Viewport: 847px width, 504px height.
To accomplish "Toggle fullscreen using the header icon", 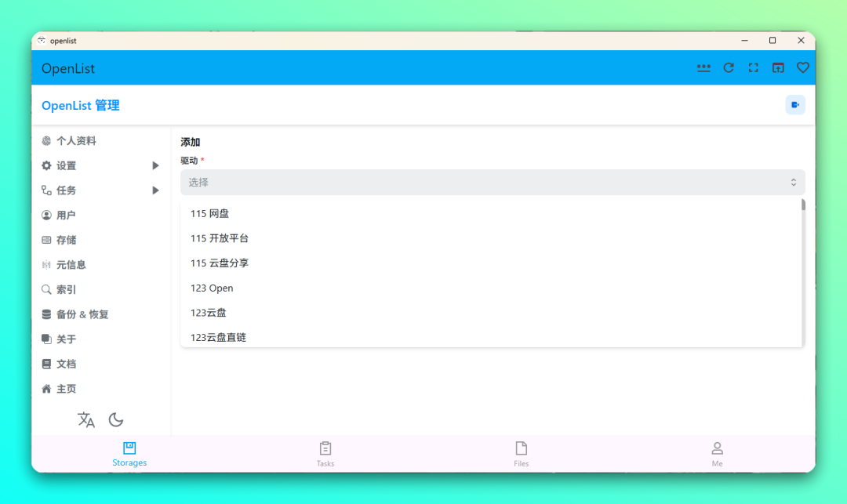I will pyautogui.click(x=753, y=68).
